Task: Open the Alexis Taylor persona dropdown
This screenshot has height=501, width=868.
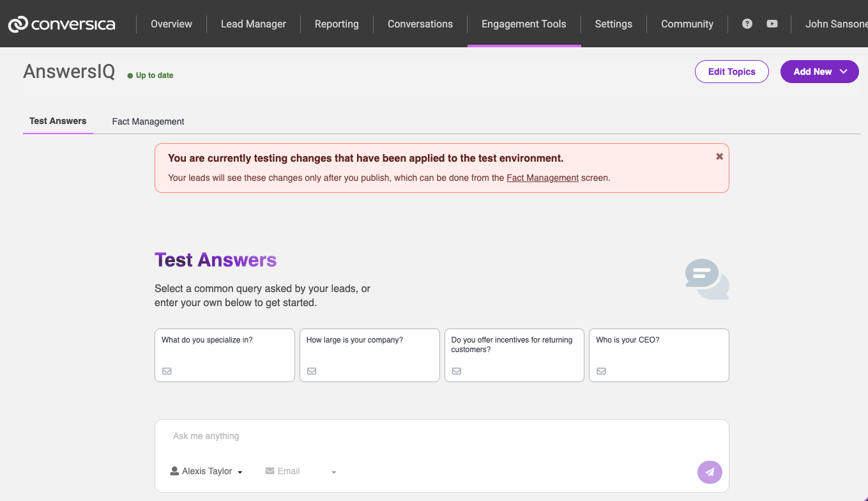Action: [x=206, y=472]
